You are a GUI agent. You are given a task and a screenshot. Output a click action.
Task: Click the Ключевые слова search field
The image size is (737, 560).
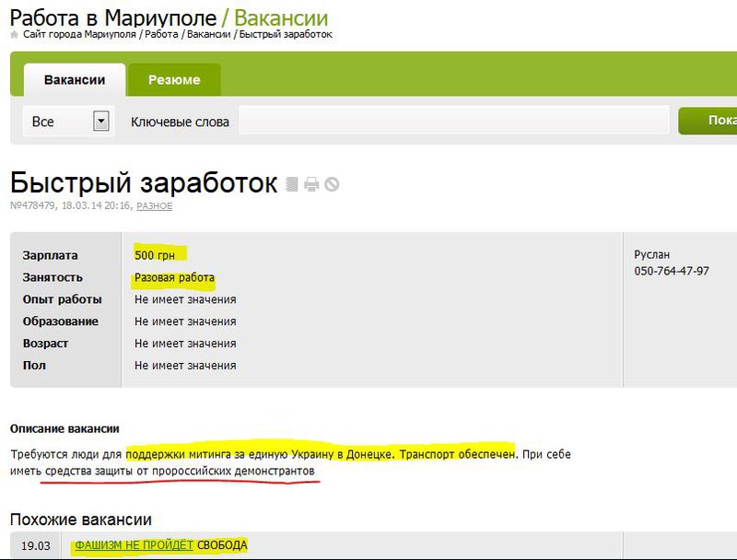point(454,121)
